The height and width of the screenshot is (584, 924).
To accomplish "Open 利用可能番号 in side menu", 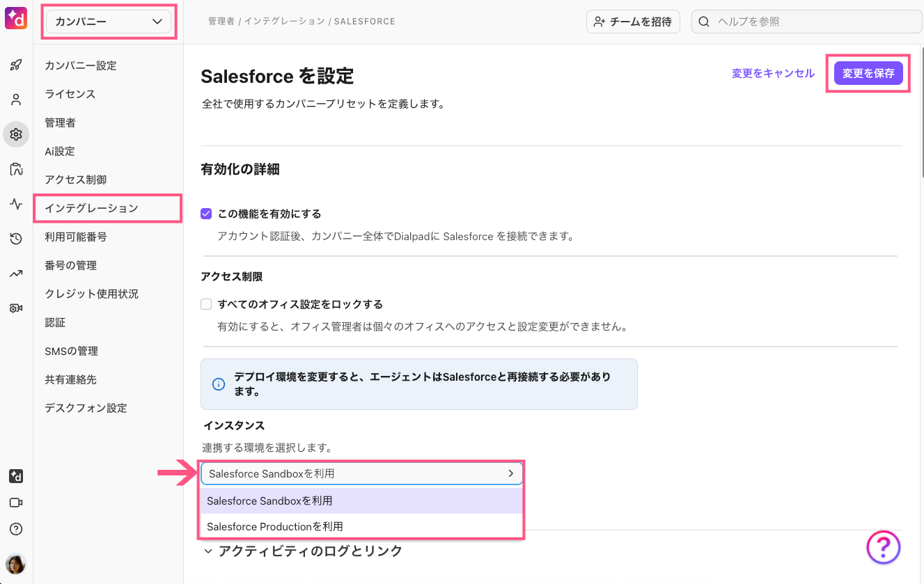I will tap(76, 237).
